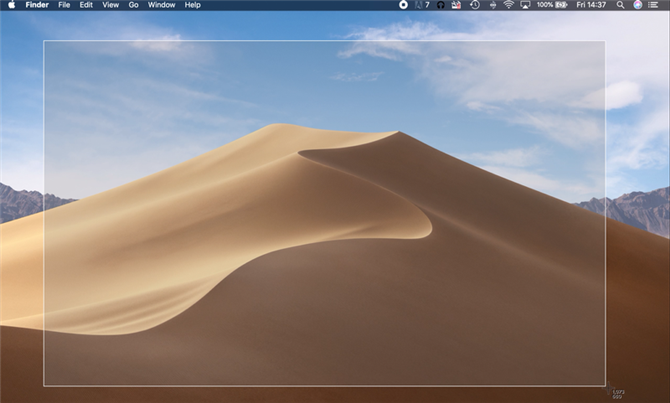The height and width of the screenshot is (403, 670).
Task: Open the Apple menu
Action: pyautogui.click(x=12, y=5)
